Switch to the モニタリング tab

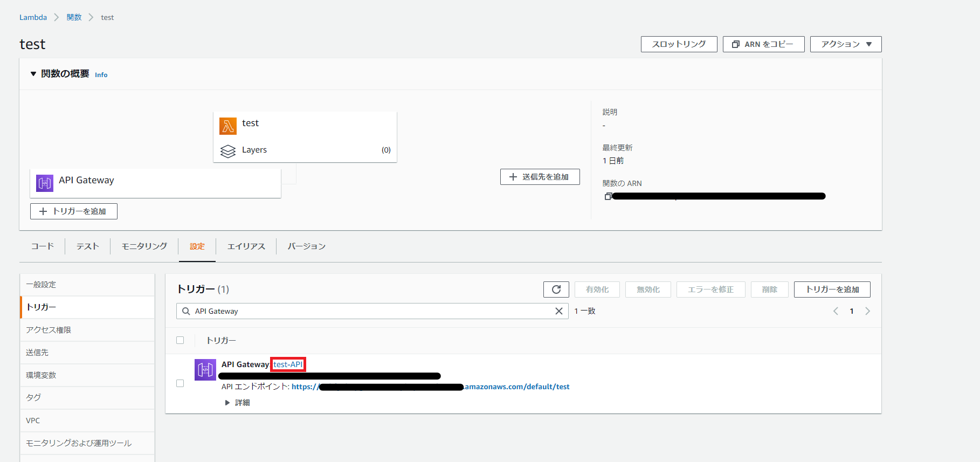pos(144,246)
